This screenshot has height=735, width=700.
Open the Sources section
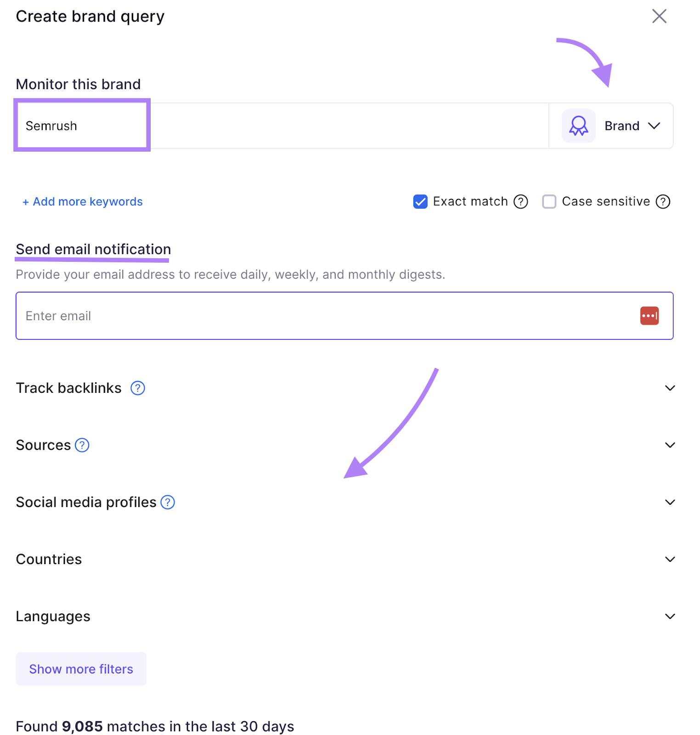[x=670, y=445]
